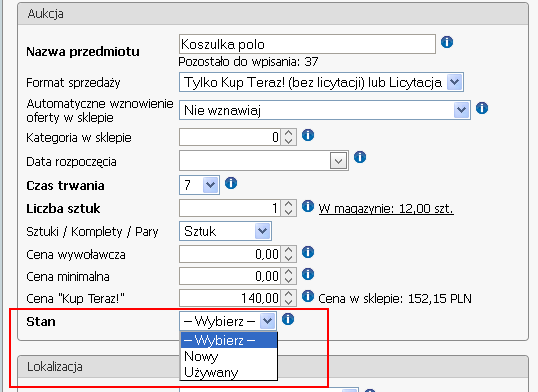Click info icon beside Stan dropdown
The width and height of the screenshot is (538, 392).
tap(288, 319)
